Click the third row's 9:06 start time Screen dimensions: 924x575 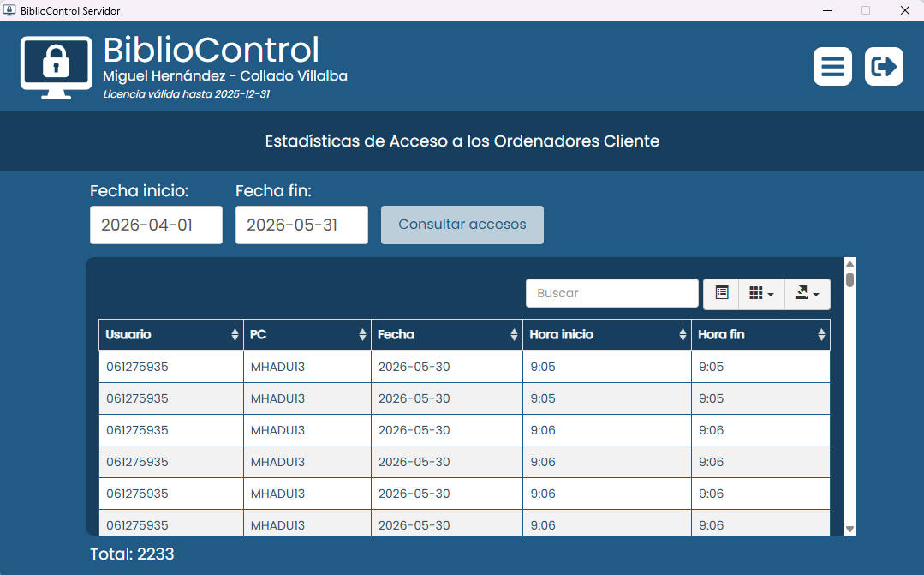point(607,430)
